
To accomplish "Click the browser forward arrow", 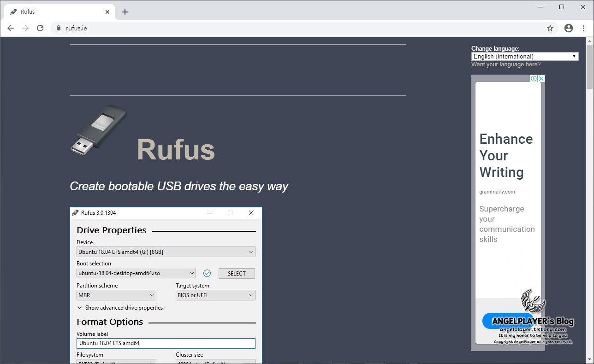I will tap(25, 28).
